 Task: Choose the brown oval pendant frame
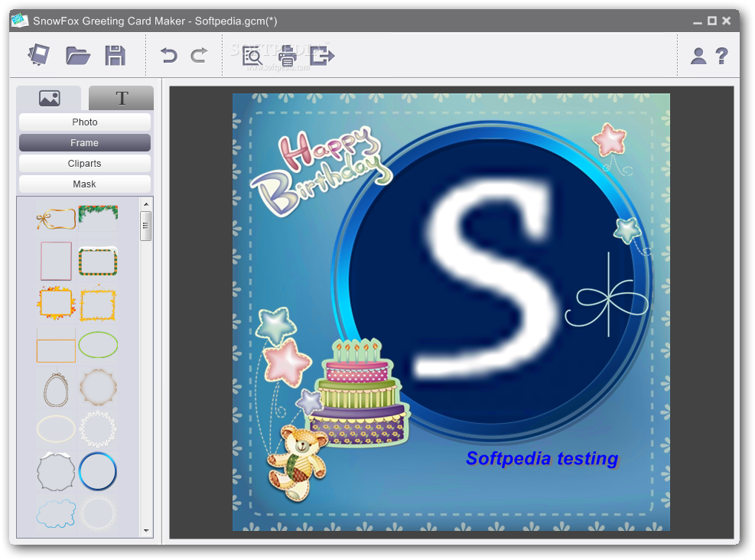coord(57,389)
